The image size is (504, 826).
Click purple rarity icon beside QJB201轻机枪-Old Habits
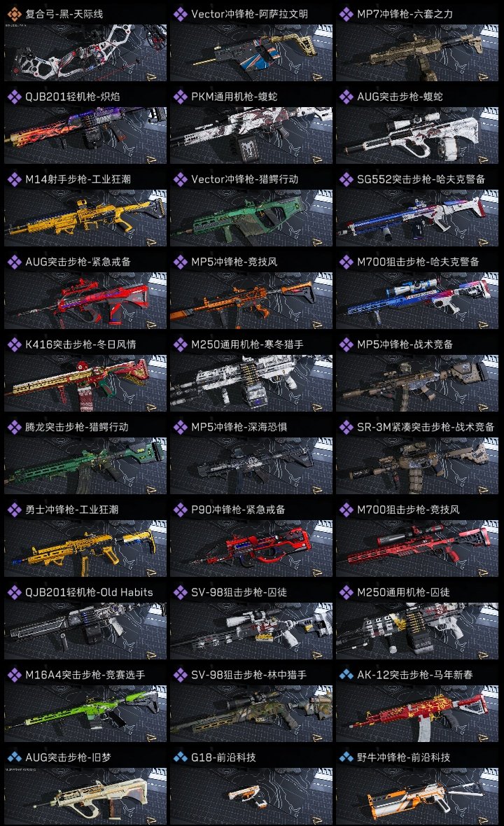pos(14,592)
